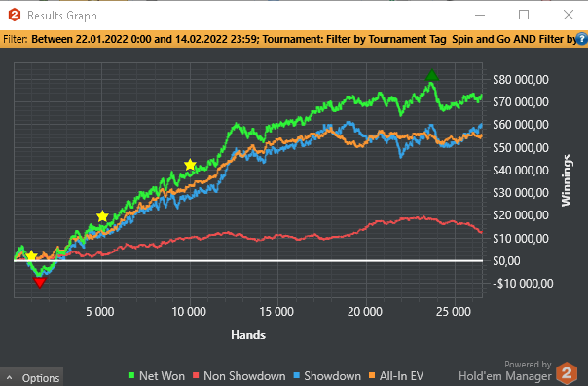Toggle the Net Won legend label

[162, 376]
